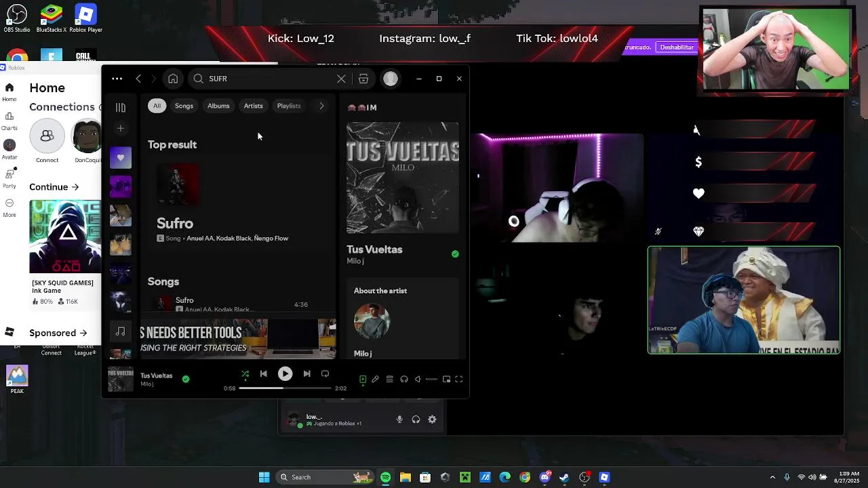Image resolution: width=868 pixels, height=488 pixels.
Task: Click Roblox Home heading
Action: pyautogui.click(x=47, y=88)
